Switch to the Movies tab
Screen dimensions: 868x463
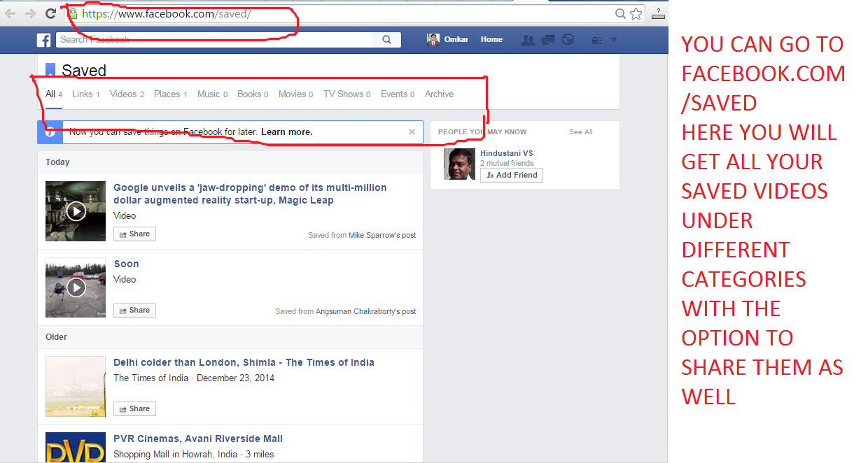point(295,94)
